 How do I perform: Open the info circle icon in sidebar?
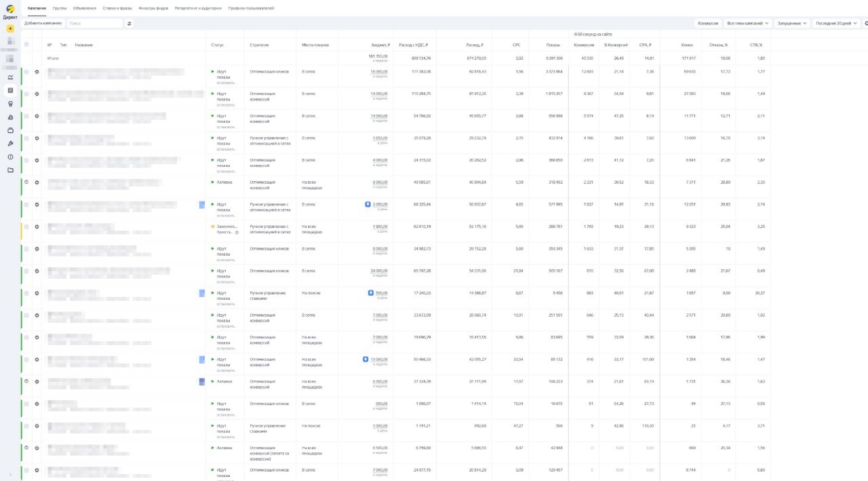click(x=10, y=157)
